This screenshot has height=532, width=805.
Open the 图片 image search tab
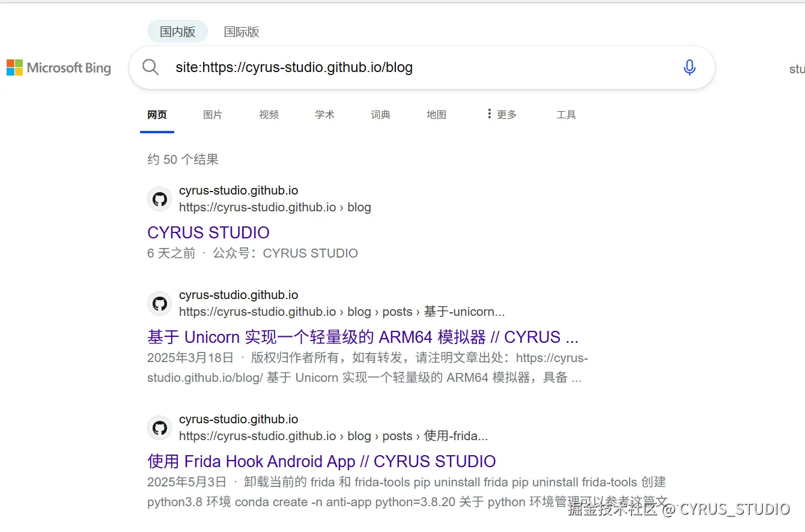click(x=213, y=115)
